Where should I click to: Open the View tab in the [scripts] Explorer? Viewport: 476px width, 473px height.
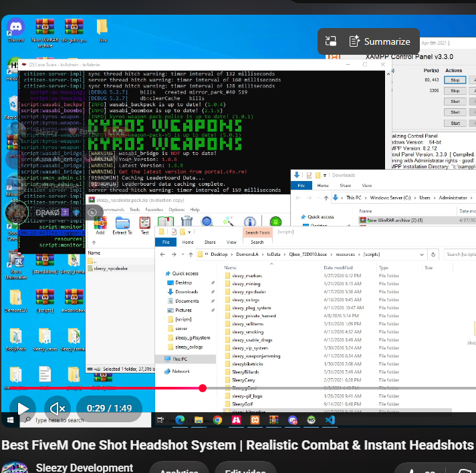(231, 242)
